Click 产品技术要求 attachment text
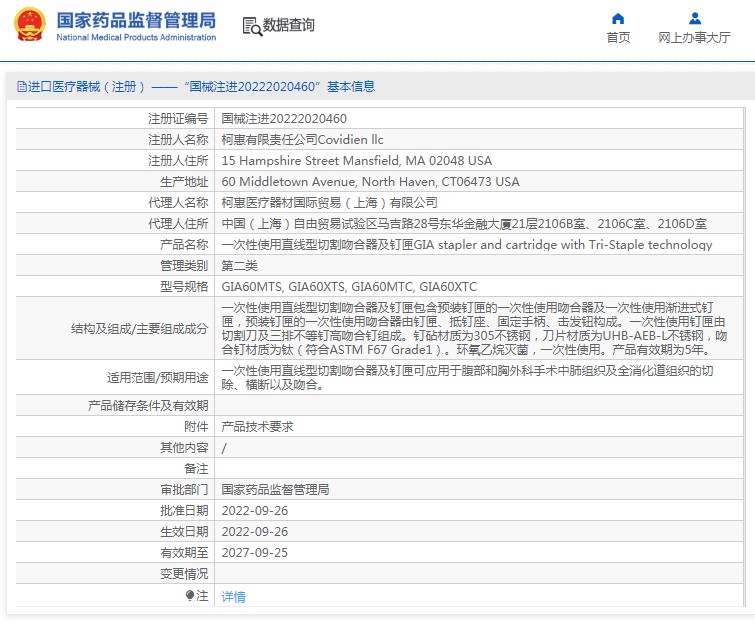755x626 pixels. pos(257,427)
